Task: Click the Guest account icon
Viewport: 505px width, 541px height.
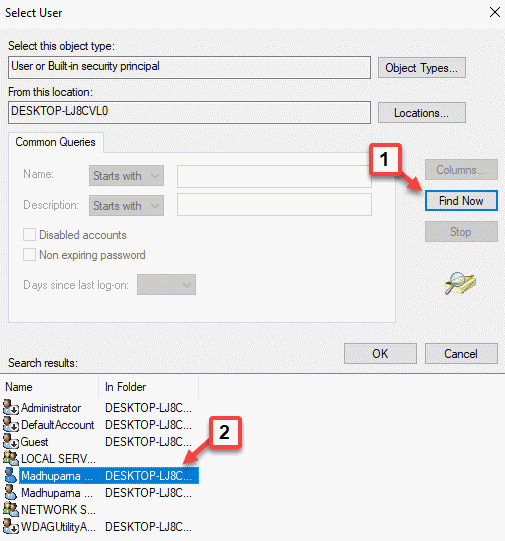Action: tap(11, 441)
